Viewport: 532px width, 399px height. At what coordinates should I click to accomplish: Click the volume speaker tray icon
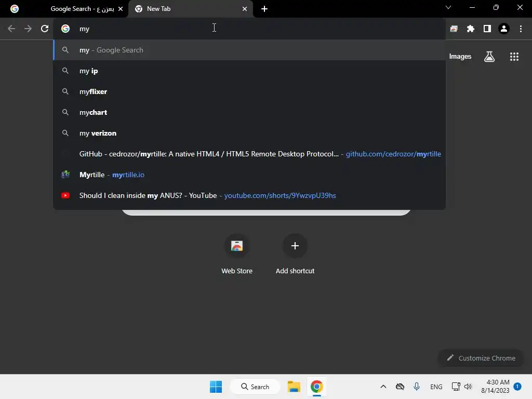(x=468, y=387)
